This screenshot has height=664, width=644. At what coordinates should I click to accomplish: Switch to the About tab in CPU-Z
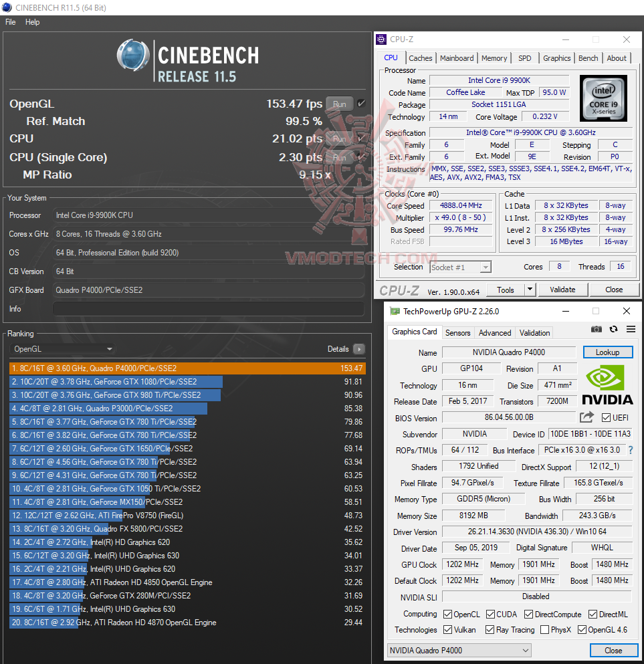[617, 58]
